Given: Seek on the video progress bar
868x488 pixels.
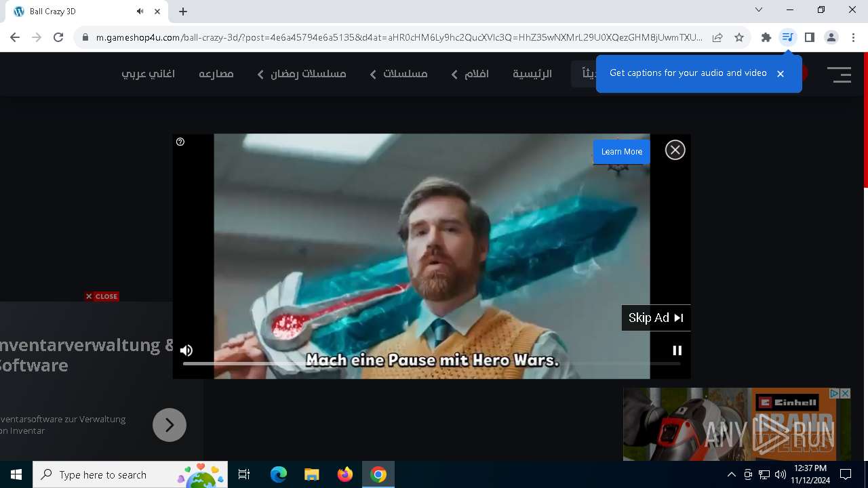Looking at the screenshot, I should click(x=431, y=364).
